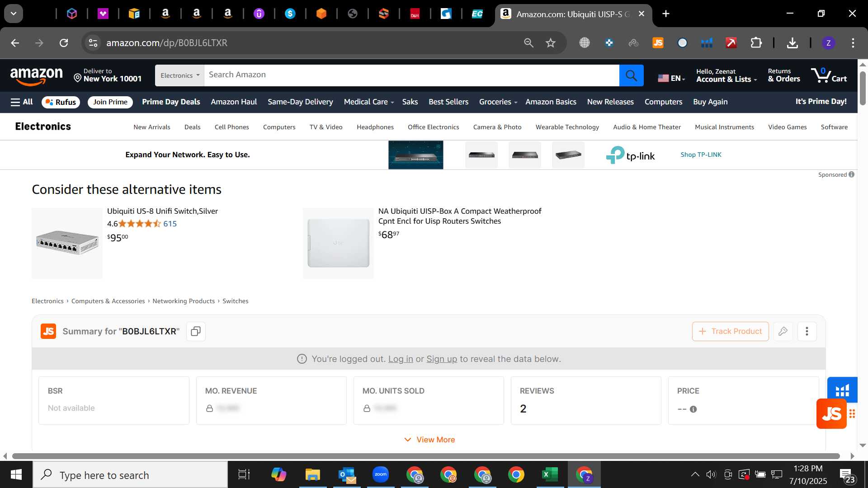868x488 pixels.
Task: Expand the Groceries dropdown
Action: (498, 102)
